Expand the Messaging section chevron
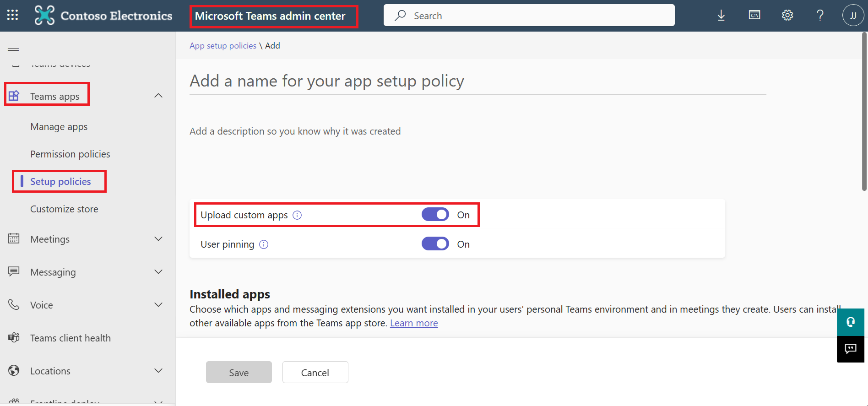The height and width of the screenshot is (406, 868). (x=158, y=272)
